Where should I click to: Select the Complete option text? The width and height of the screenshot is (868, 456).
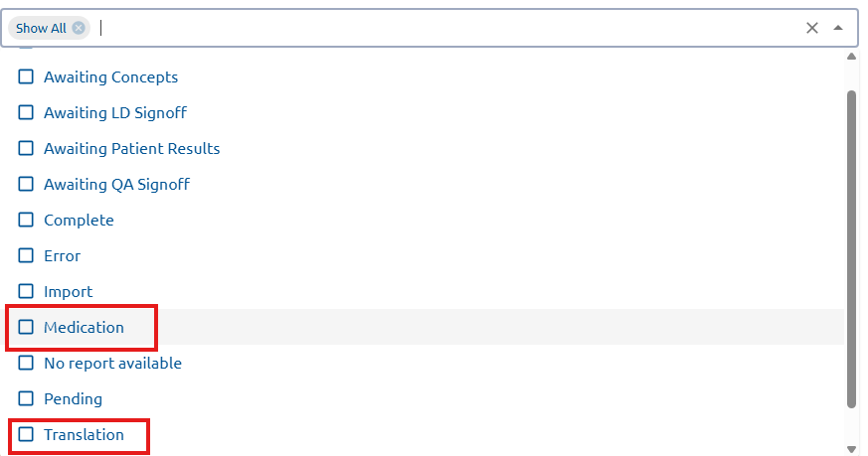point(79,220)
